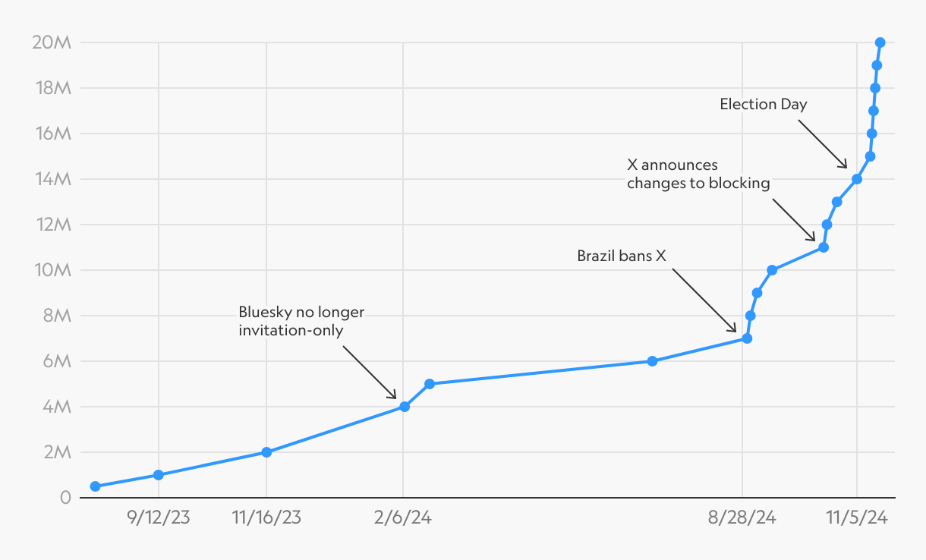926x560 pixels.
Task: Click the Brazil bans X annotation
Action: pyautogui.click(x=622, y=256)
